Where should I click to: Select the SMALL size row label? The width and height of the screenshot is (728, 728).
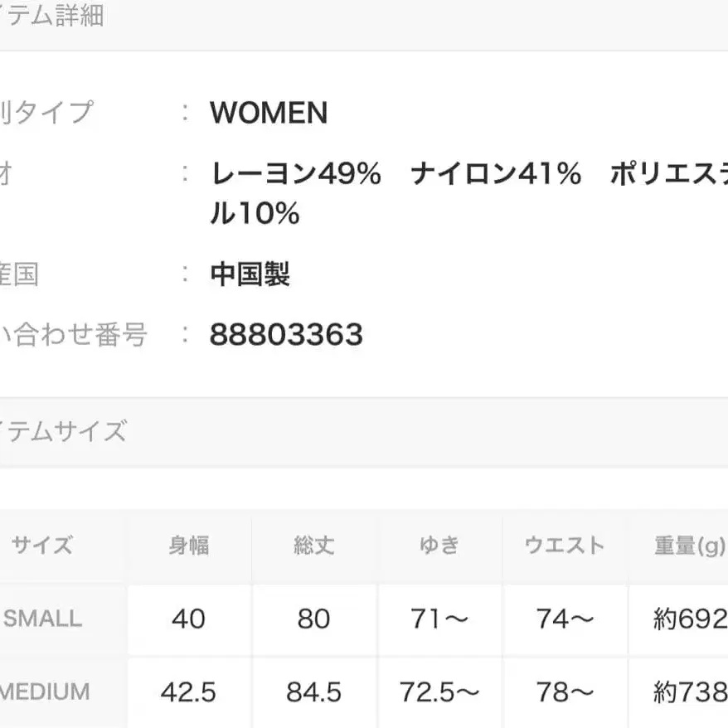click(43, 619)
